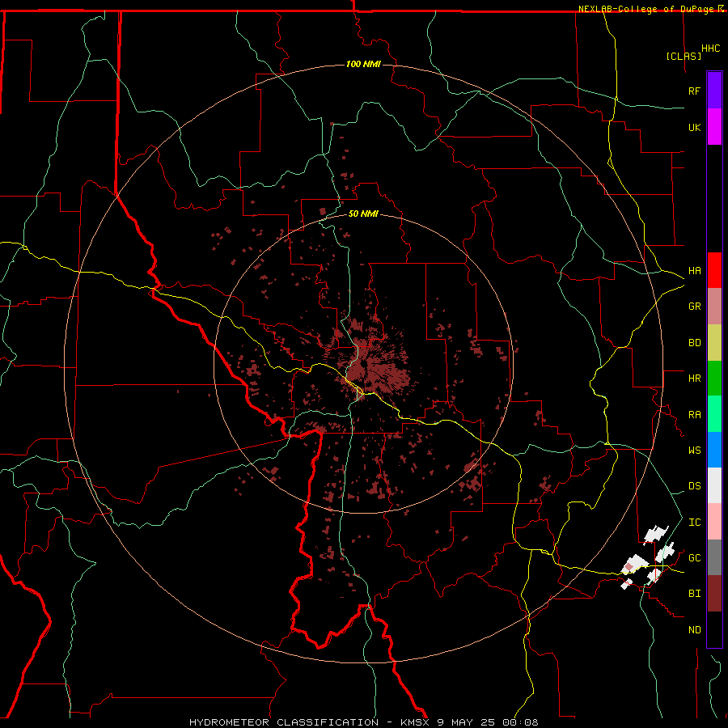Click the 'RF' legend label
The height and width of the screenshot is (728, 728).
(x=694, y=91)
